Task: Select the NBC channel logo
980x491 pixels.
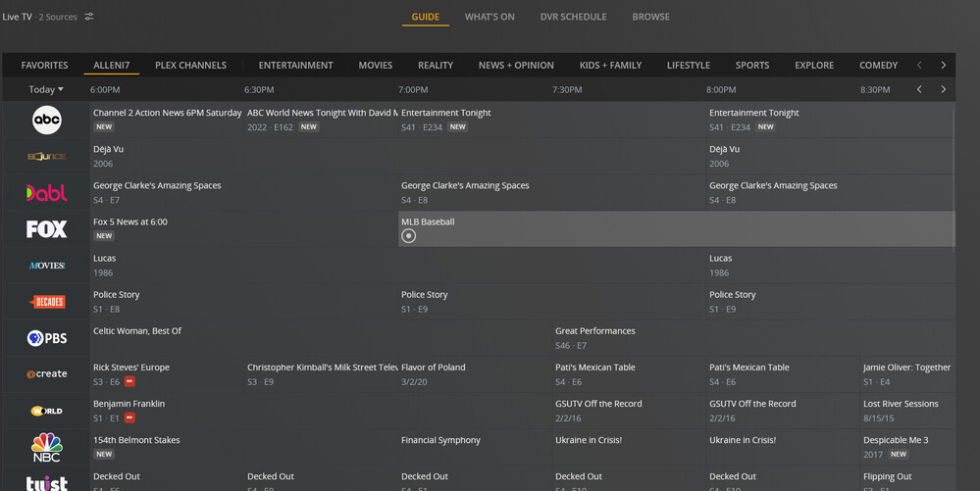Action: click(47, 447)
